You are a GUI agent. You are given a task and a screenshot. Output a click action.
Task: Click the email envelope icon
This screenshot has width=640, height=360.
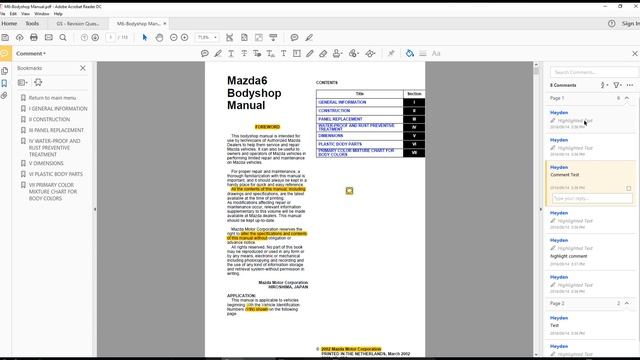[49, 38]
